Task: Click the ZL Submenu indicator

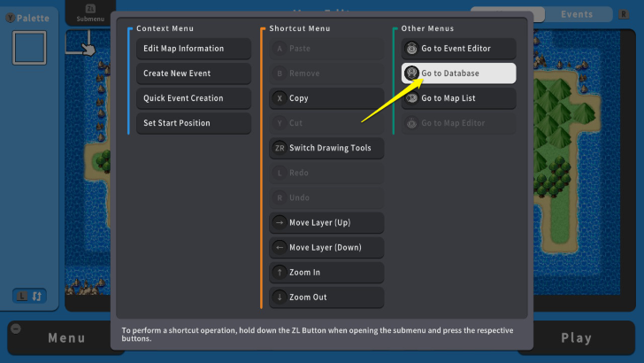Action: coord(89,12)
